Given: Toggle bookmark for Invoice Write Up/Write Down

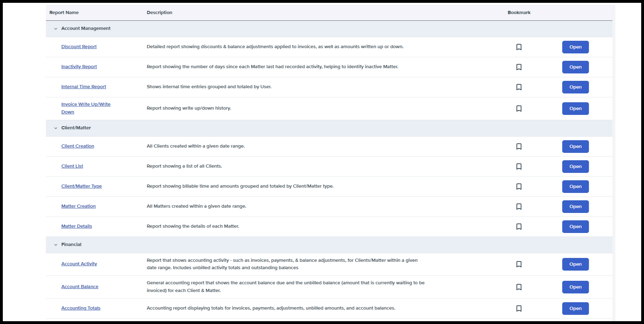Looking at the screenshot, I should point(519,109).
